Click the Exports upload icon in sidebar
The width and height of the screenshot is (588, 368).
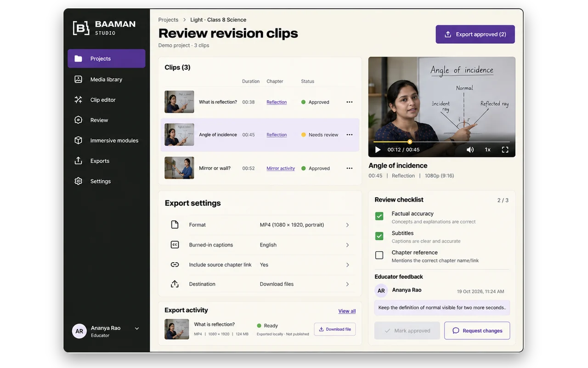pos(78,161)
